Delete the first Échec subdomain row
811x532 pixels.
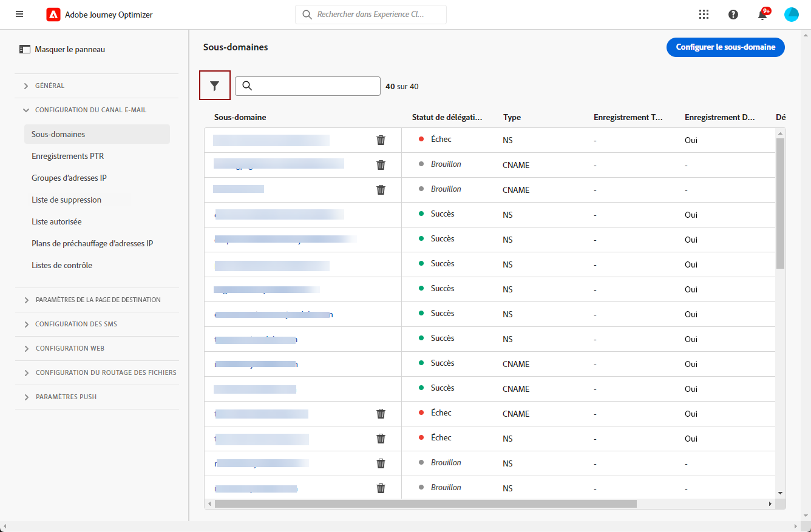pos(381,140)
